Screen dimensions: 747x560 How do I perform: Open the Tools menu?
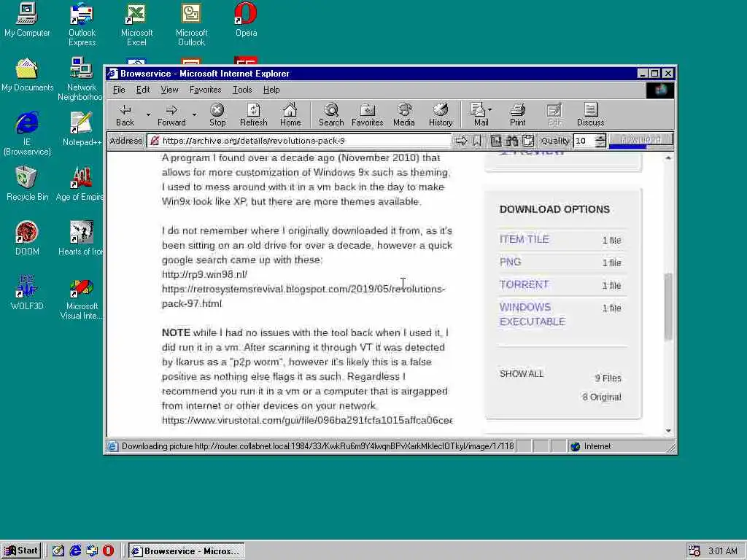pyautogui.click(x=242, y=90)
